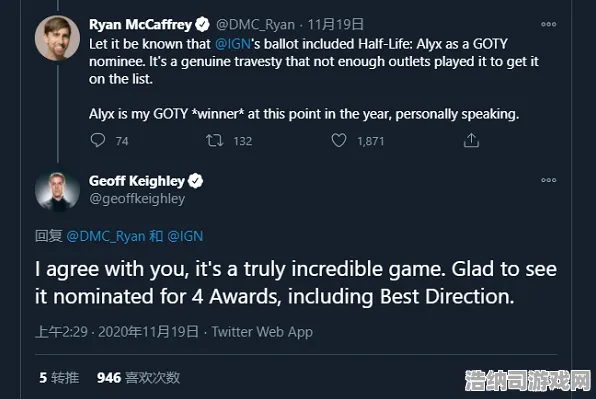Image resolution: width=596 pixels, height=399 pixels.
Task: Open Ryan McCaffrey's profile picture
Action: point(57,38)
